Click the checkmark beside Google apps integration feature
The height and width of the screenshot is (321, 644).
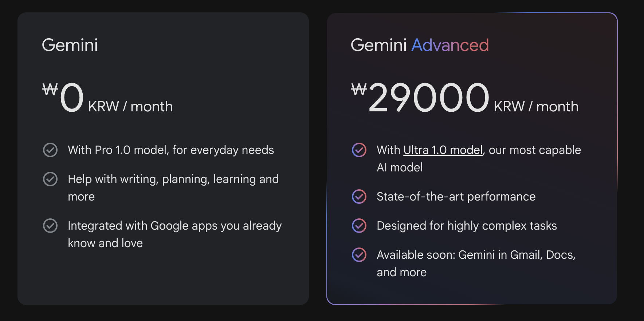(x=50, y=226)
